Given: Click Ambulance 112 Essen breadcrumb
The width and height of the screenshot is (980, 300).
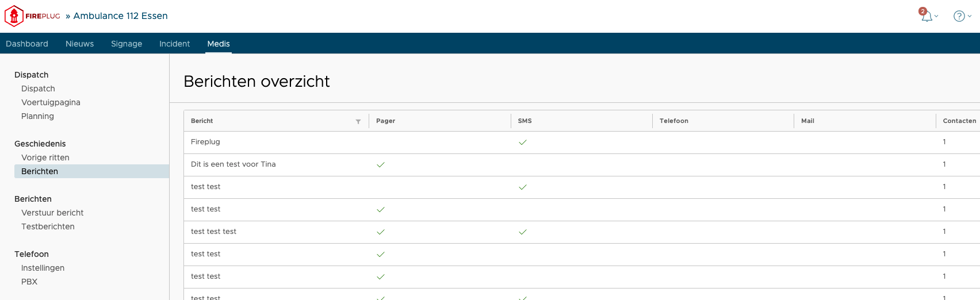Looking at the screenshot, I should point(120,16).
